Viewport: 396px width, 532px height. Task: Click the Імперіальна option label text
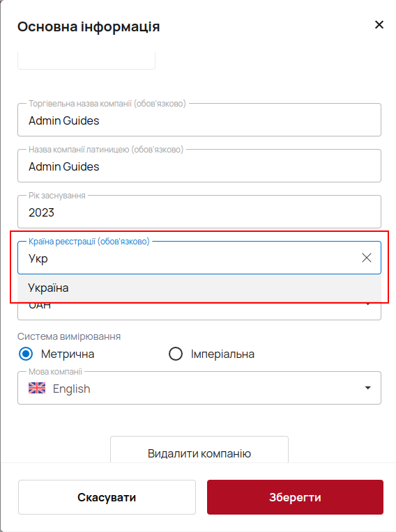point(222,354)
